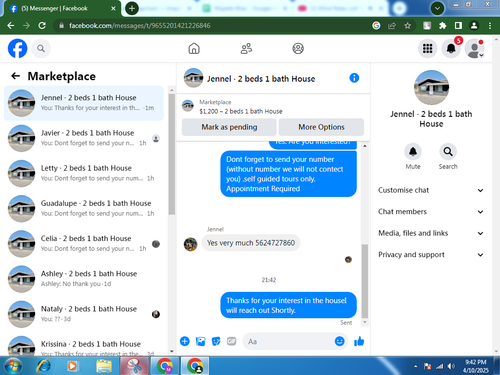Screen dimensions: 500x375
Task: Open a new browser tab
Action: pyautogui.click(x=132, y=8)
